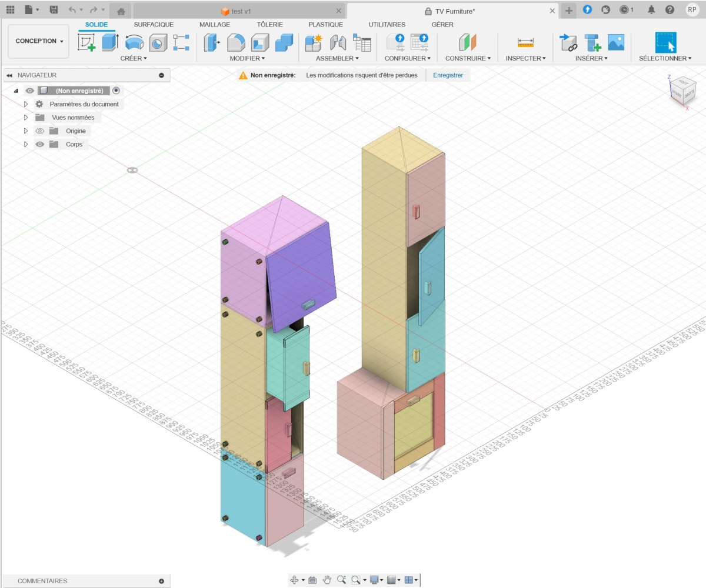Viewport: 706px width, 588px height.
Task: Click the Measure tool under Inspecter
Action: [525, 42]
